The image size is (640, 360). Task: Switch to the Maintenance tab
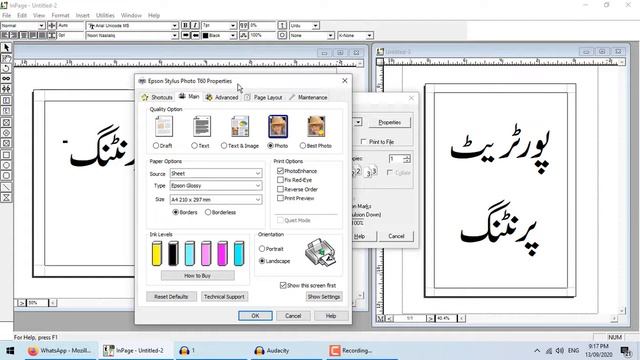(308, 98)
